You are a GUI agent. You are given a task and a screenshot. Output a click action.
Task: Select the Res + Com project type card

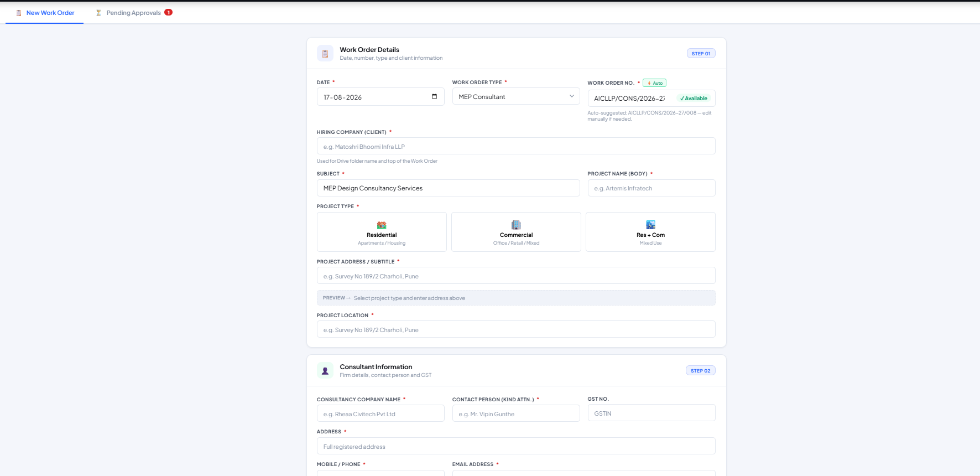[650, 232]
